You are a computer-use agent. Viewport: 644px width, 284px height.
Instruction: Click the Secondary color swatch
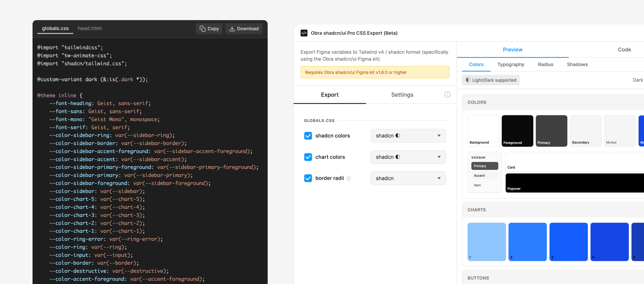pos(586,131)
